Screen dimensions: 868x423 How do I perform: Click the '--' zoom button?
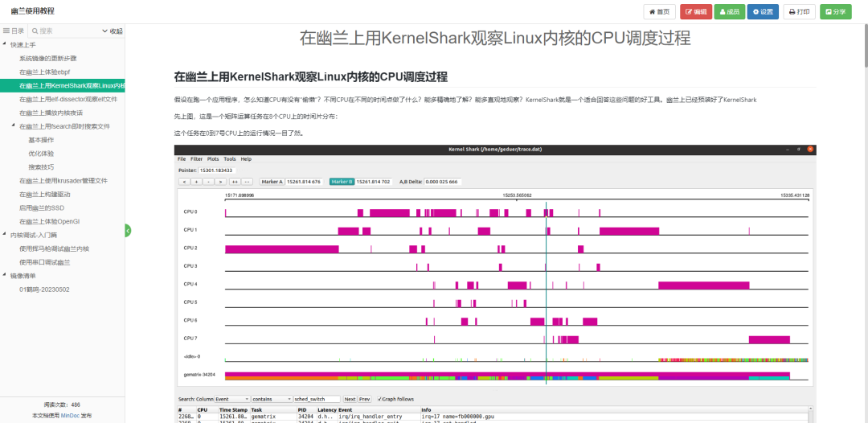pyautogui.click(x=248, y=182)
